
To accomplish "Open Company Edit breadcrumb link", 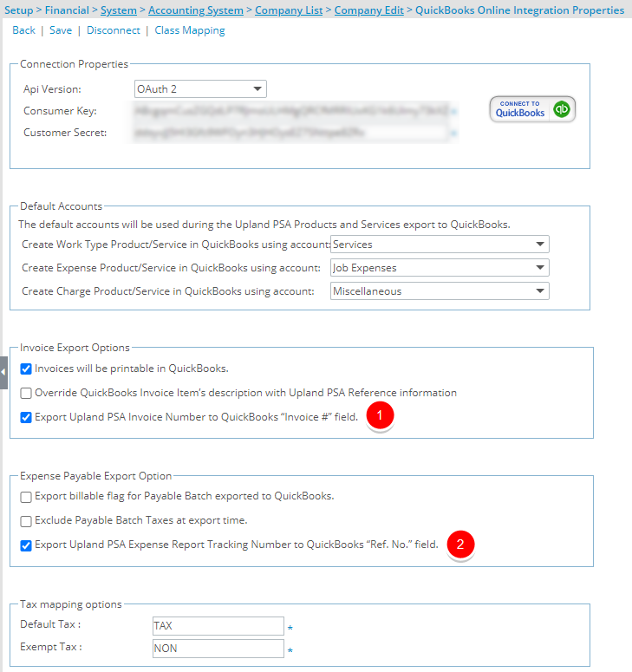I will point(369,10).
